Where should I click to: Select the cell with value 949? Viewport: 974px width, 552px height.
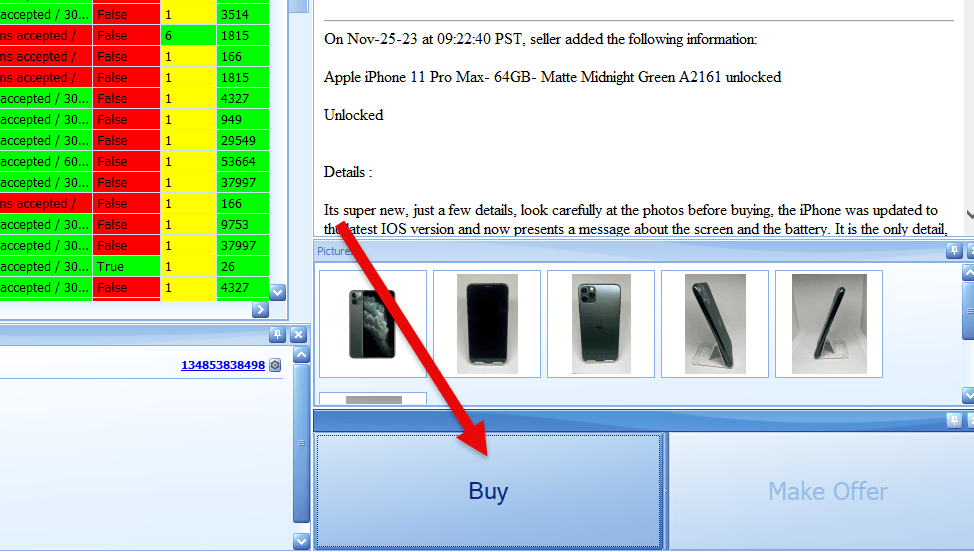click(x=243, y=119)
